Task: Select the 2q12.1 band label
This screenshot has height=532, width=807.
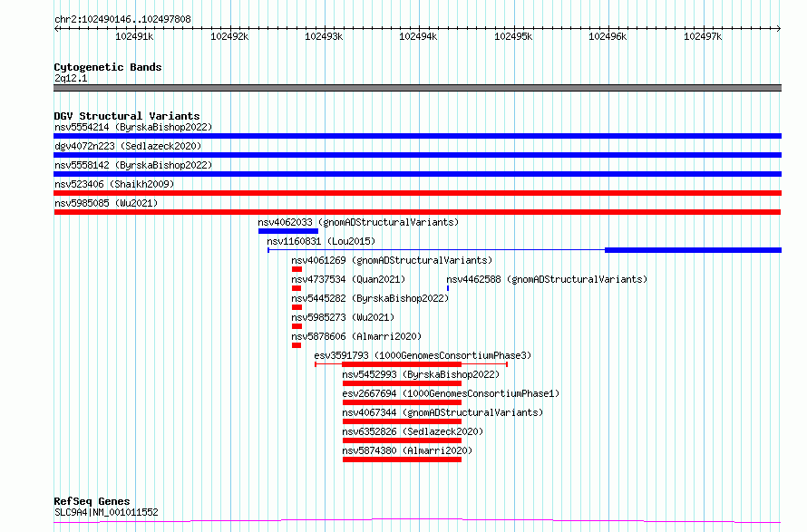Action: [x=71, y=78]
